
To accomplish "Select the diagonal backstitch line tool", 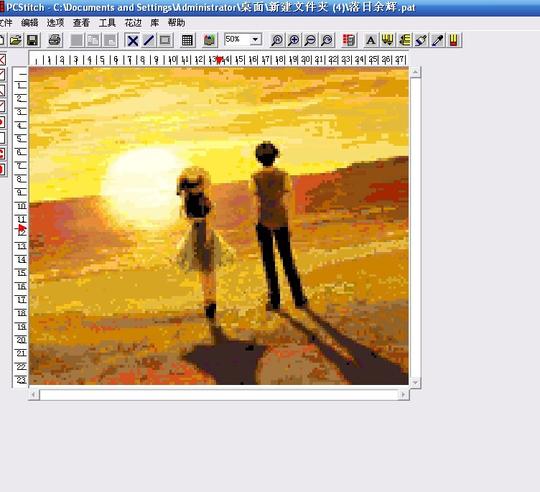I will coord(149,40).
